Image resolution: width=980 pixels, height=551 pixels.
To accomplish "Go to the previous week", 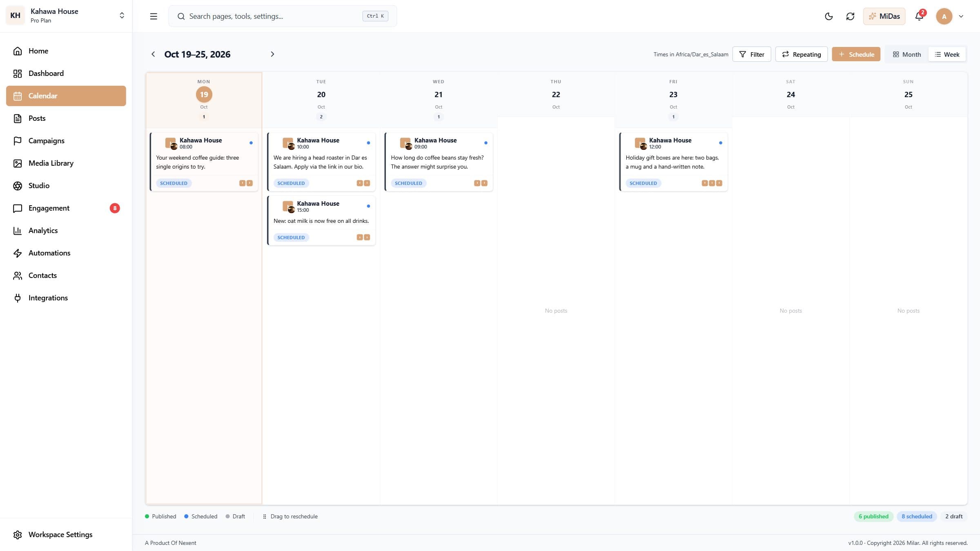I will click(x=153, y=54).
